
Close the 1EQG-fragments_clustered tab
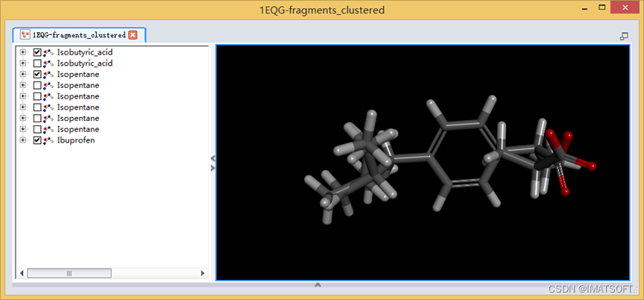133,35
